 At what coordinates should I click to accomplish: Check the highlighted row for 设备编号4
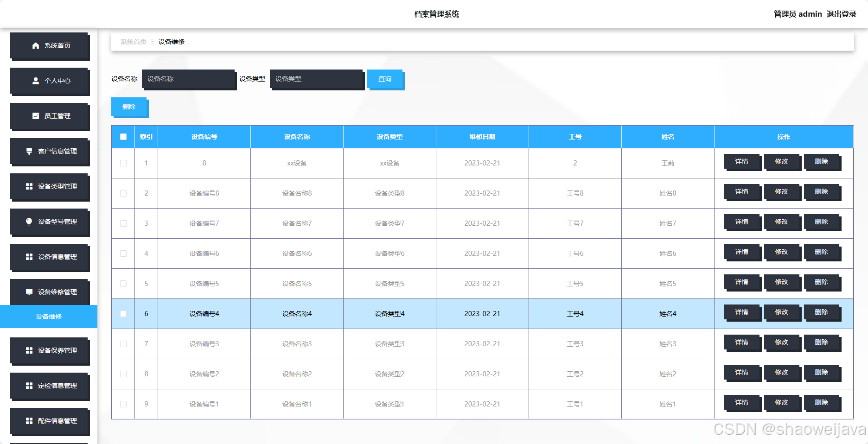pyautogui.click(x=123, y=314)
